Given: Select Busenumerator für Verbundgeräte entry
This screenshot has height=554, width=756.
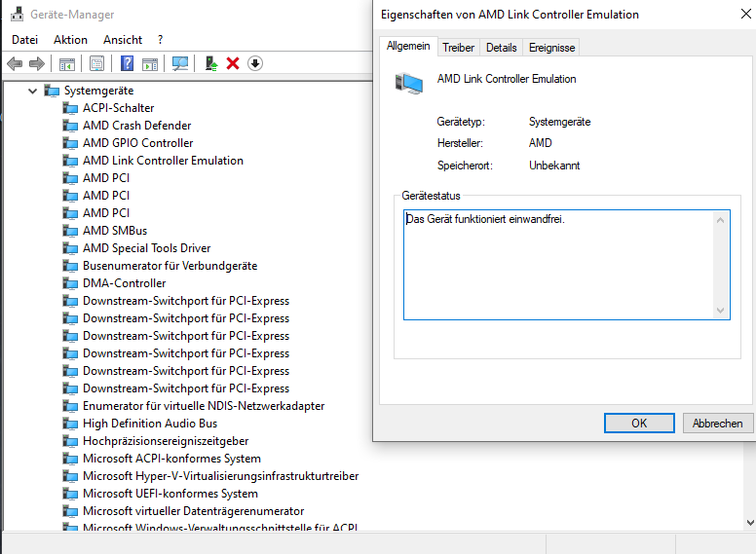Looking at the screenshot, I should click(x=170, y=266).
